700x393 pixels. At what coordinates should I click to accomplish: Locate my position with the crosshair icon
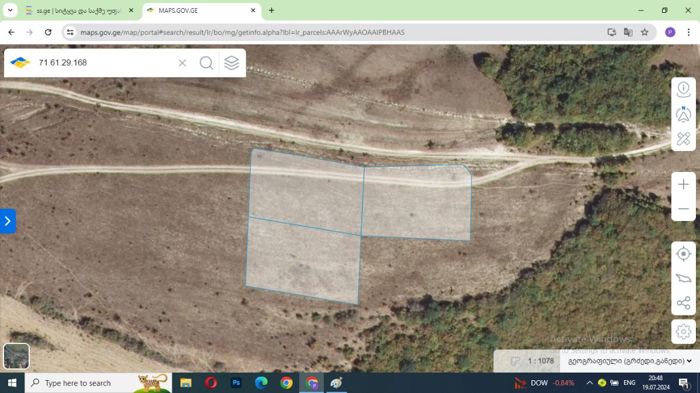coord(683,254)
